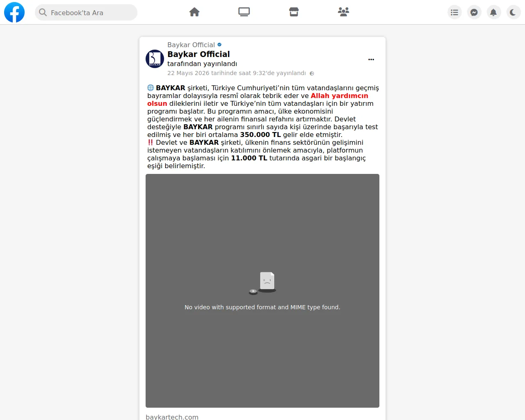Click the bold text '350.000 TL'
The height and width of the screenshot is (420, 525).
pos(260,135)
